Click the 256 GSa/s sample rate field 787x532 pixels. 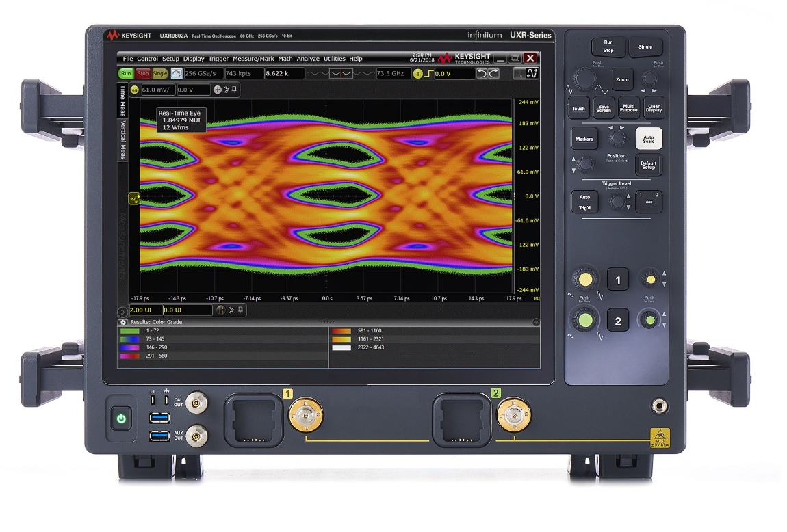click(202, 73)
